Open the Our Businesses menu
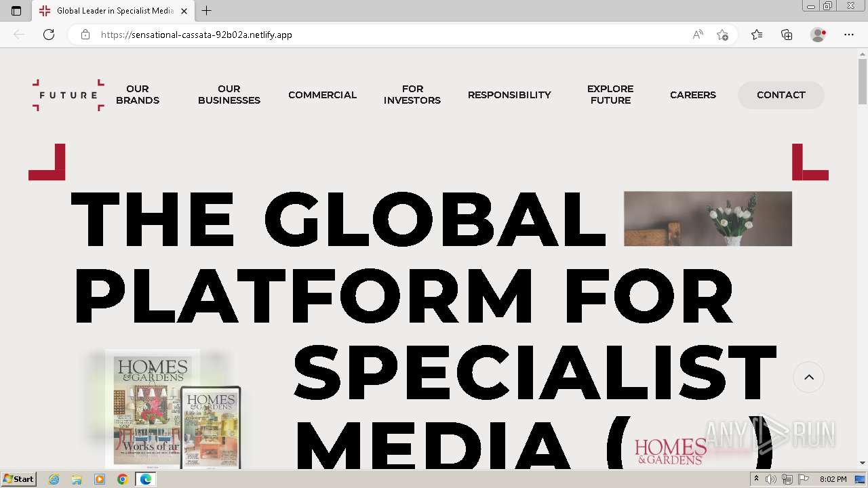Image resolution: width=868 pixels, height=488 pixels. point(229,95)
